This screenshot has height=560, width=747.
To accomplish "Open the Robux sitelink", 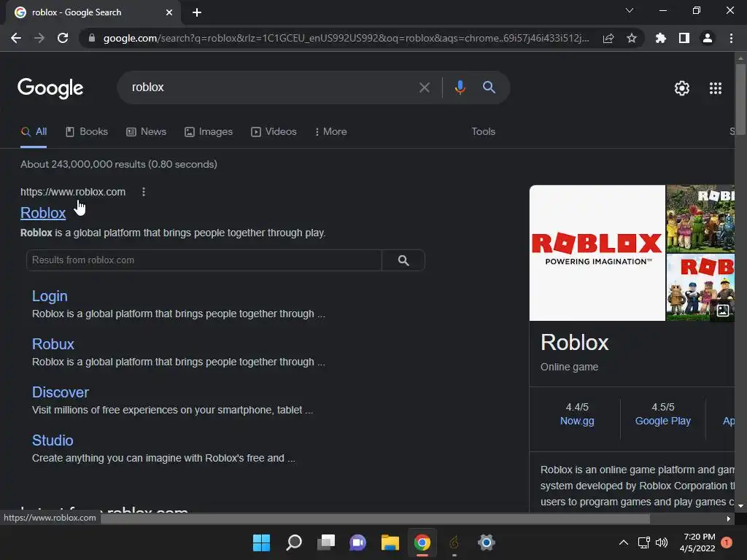I will pos(53,344).
